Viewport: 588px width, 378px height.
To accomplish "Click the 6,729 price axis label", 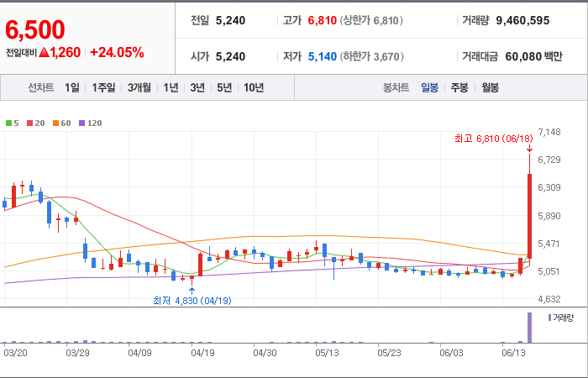I will (x=549, y=160).
